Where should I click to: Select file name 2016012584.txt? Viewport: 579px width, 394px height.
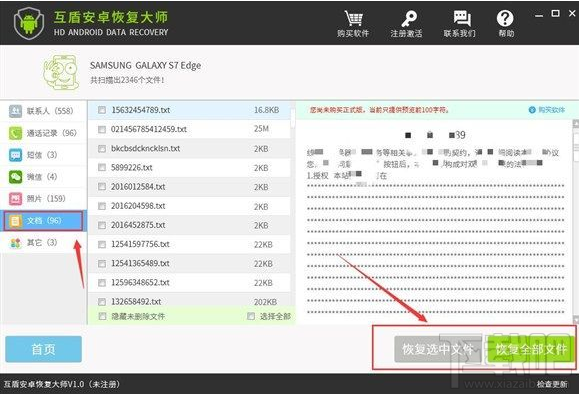pyautogui.click(x=138, y=187)
